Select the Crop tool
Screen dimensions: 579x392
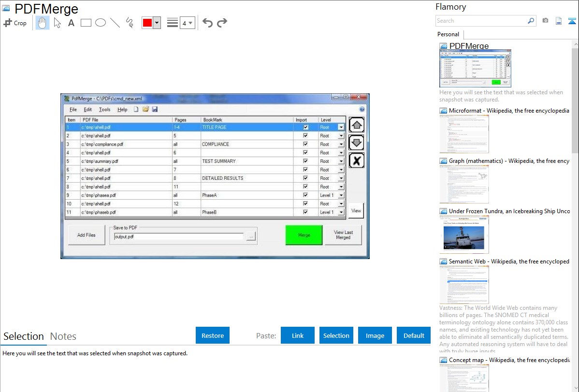pos(15,23)
